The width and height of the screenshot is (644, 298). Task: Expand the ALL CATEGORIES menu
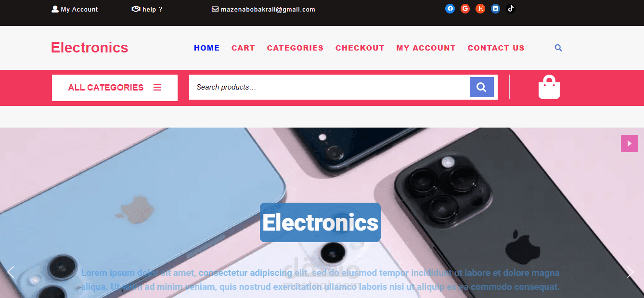(x=115, y=88)
